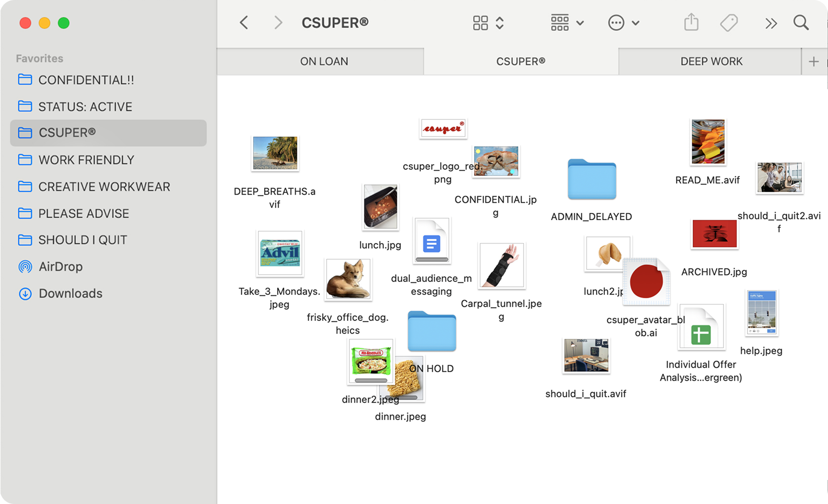Open AirDrop in the sidebar
This screenshot has height=504, width=828.
click(x=60, y=267)
